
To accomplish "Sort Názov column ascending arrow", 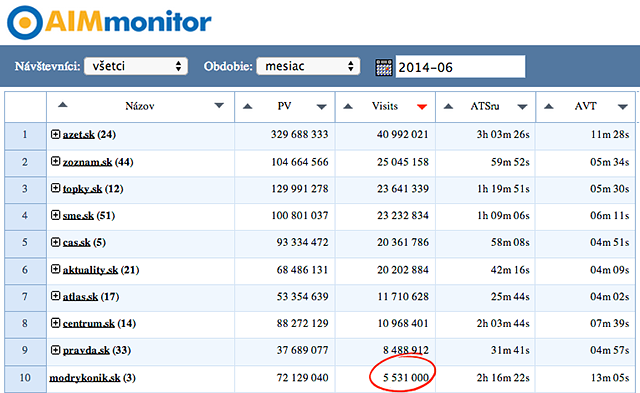I will click(62, 105).
